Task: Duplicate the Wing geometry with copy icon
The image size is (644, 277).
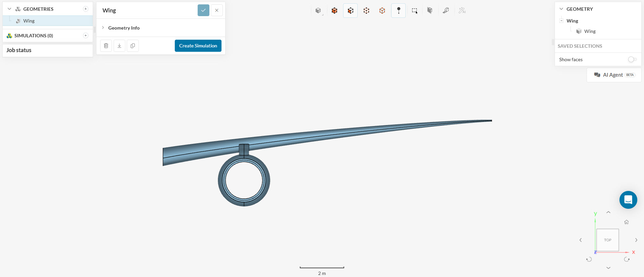Action: [133, 46]
